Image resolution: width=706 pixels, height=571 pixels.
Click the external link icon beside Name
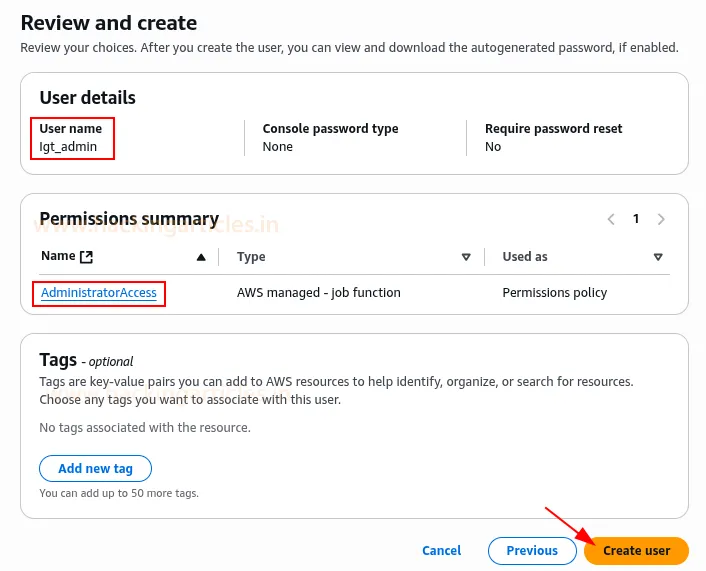point(86,257)
